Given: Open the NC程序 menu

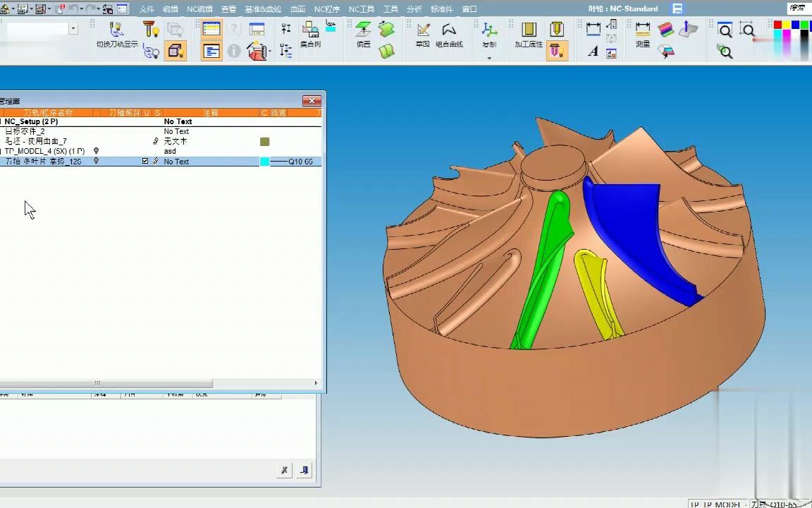Looking at the screenshot, I should point(326,9).
